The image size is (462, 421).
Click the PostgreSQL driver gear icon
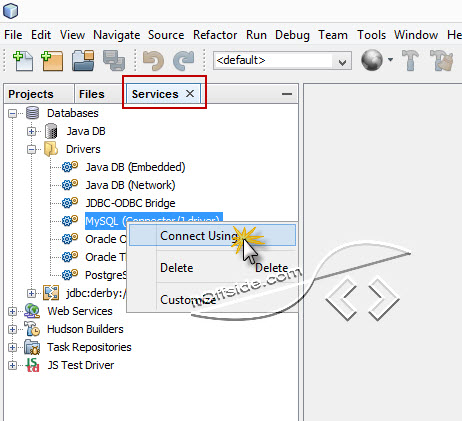70,274
